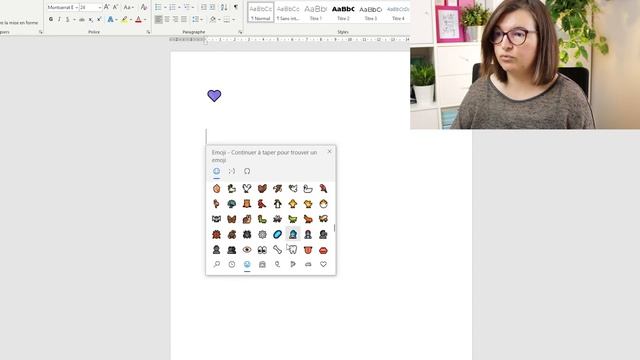Toggle superscript formatting
The height and width of the screenshot is (360, 640).
(x=99, y=19)
